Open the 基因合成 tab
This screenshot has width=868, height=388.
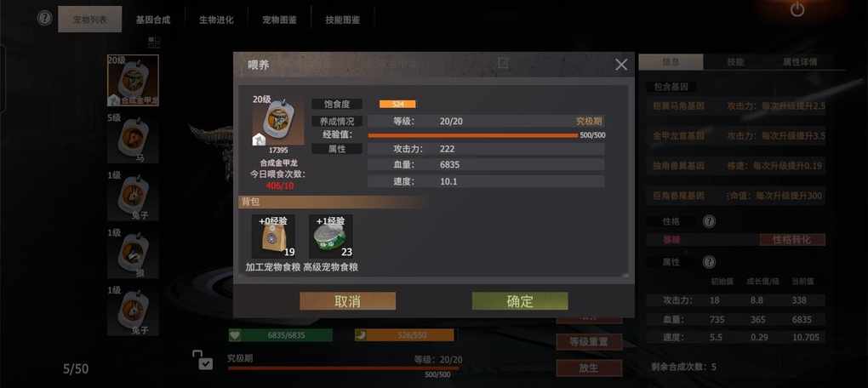pos(153,20)
